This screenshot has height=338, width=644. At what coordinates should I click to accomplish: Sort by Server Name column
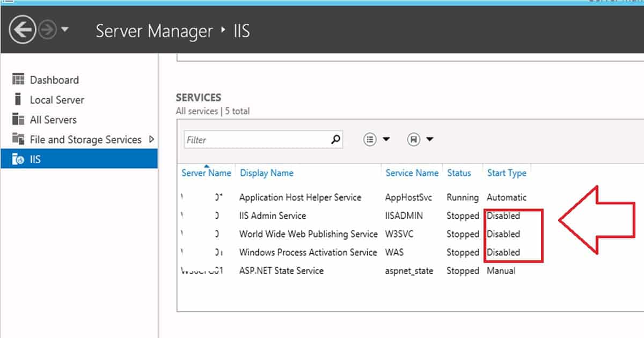206,173
